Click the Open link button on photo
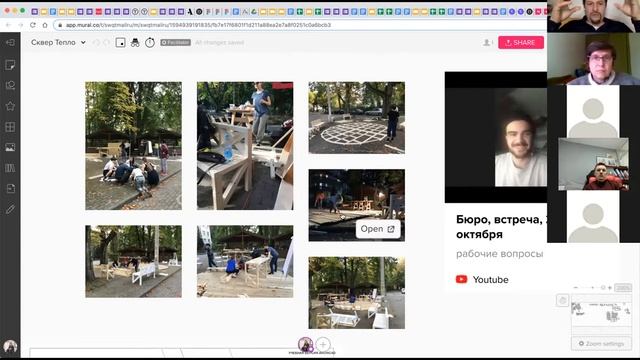 (378, 229)
